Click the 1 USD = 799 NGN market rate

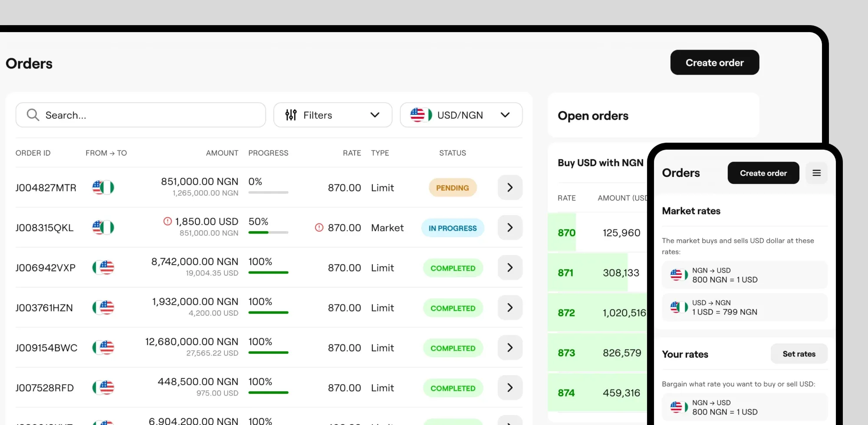[x=745, y=307]
